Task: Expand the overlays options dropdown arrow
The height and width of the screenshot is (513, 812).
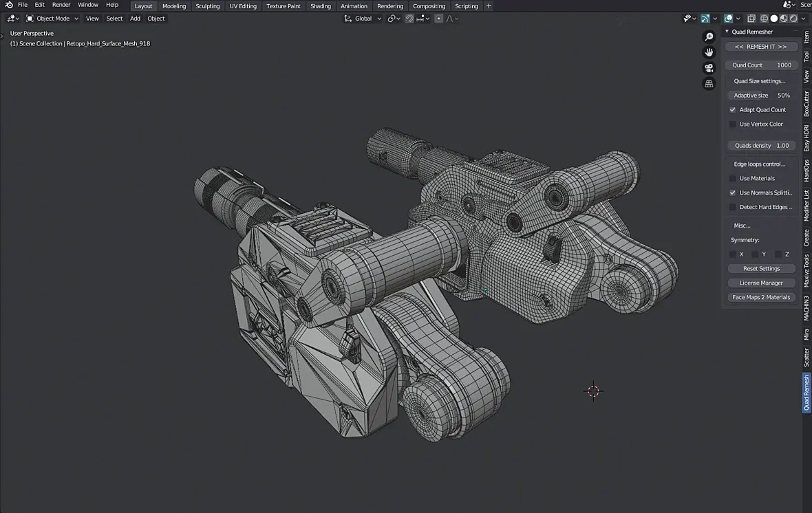Action: coord(738,19)
